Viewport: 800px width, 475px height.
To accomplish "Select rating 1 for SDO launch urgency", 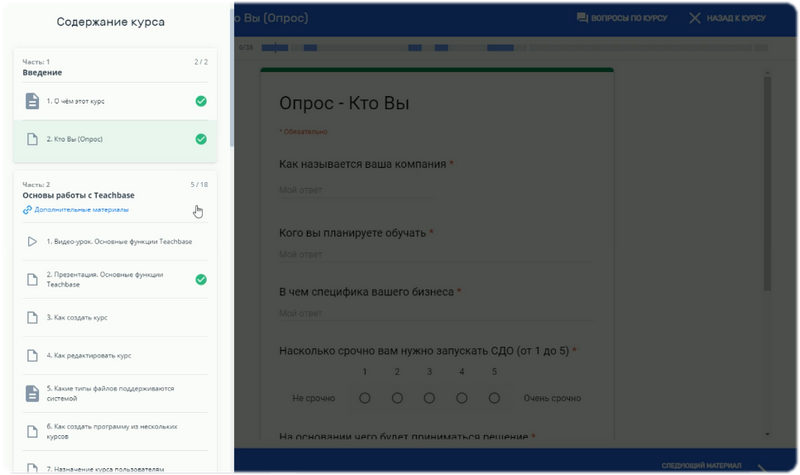I will pos(365,398).
